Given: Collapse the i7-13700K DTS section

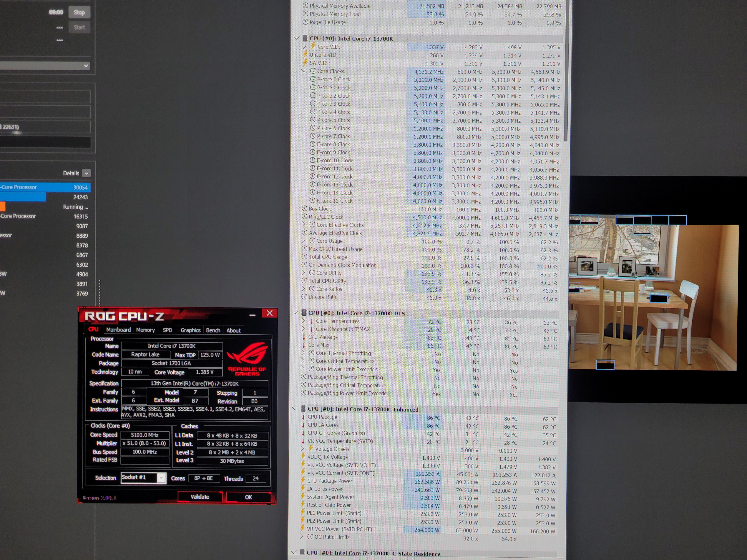Looking at the screenshot, I should pos(295,313).
